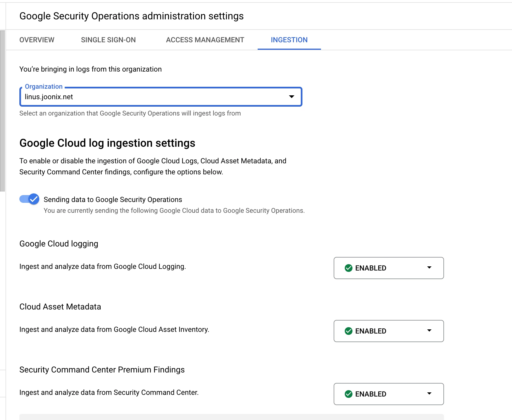Image resolution: width=512 pixels, height=420 pixels.
Task: Click 'Security Command Center Premium Findings' heading
Action: pos(102,370)
